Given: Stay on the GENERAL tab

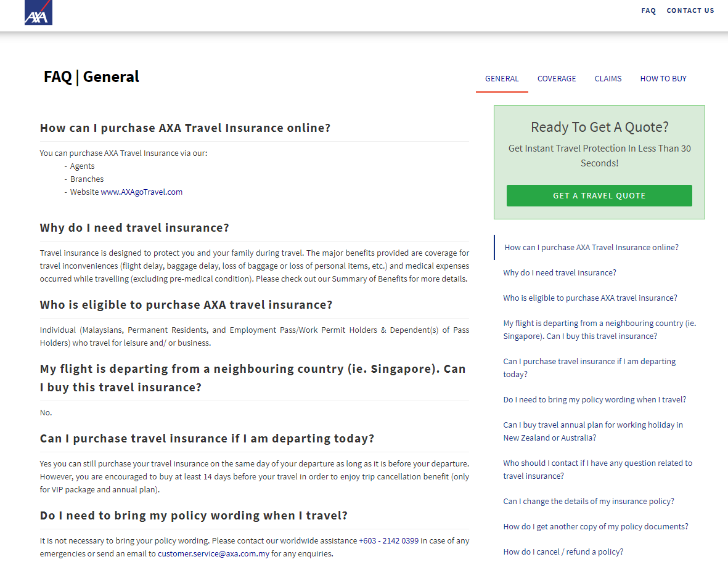Looking at the screenshot, I should pyautogui.click(x=501, y=78).
